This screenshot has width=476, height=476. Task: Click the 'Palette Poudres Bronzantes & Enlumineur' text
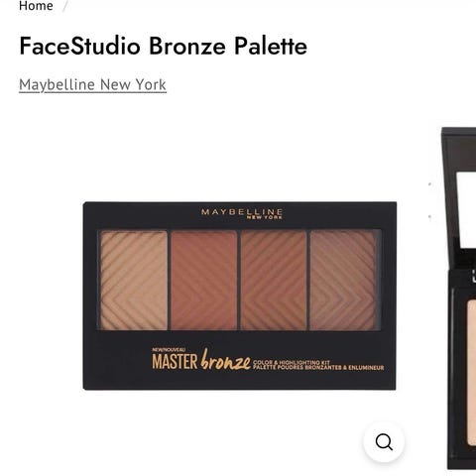tap(318, 368)
